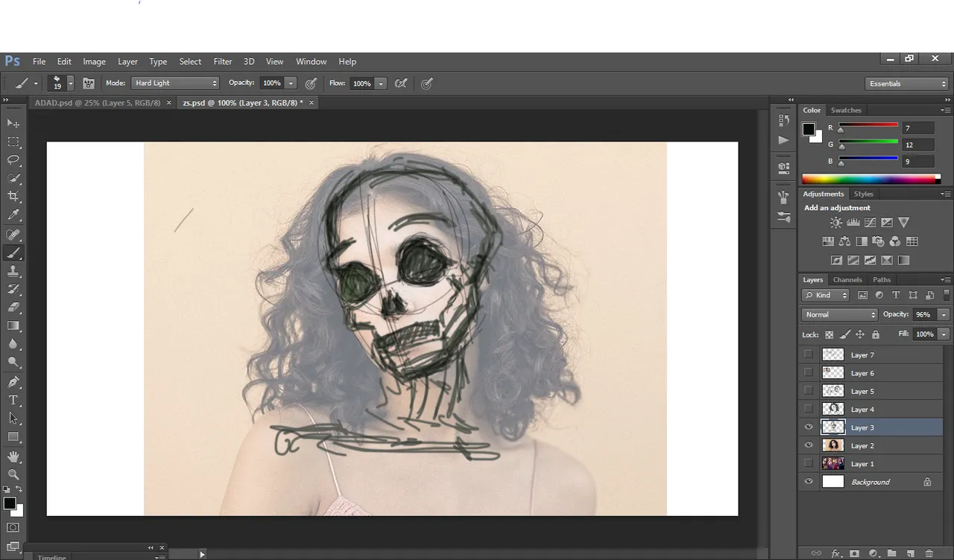Hide Layer 3 using its eye icon
954x560 pixels.
coord(809,427)
